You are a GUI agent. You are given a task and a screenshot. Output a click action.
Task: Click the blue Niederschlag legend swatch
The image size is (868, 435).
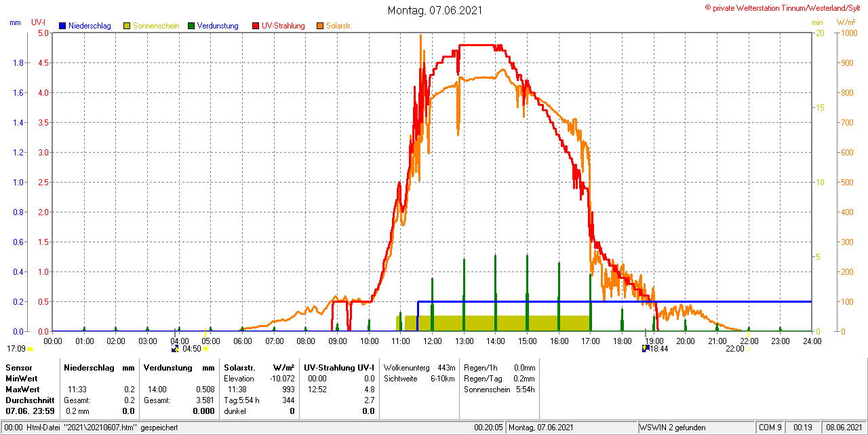[62, 26]
